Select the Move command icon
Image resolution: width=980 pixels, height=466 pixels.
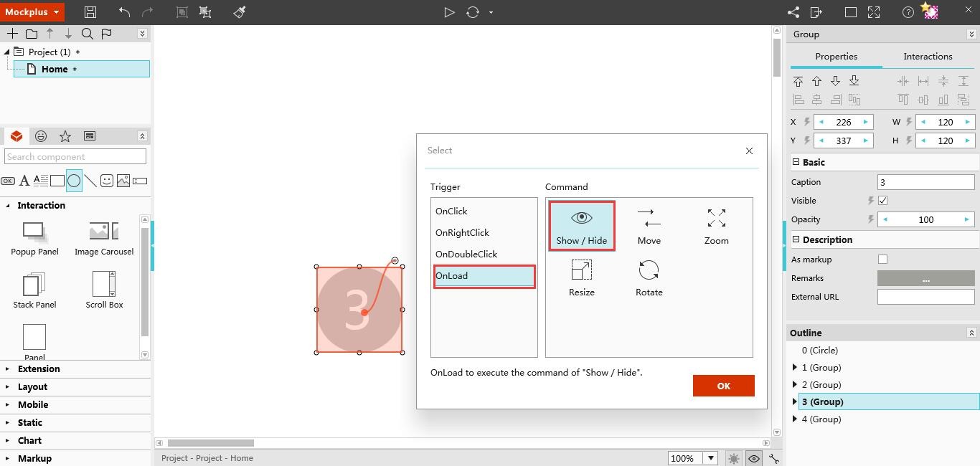click(649, 219)
